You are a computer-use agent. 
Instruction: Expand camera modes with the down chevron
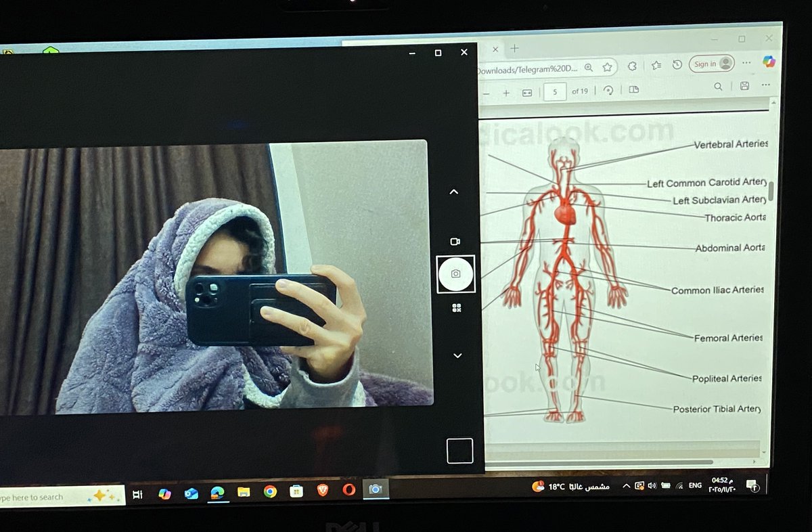[x=457, y=355]
